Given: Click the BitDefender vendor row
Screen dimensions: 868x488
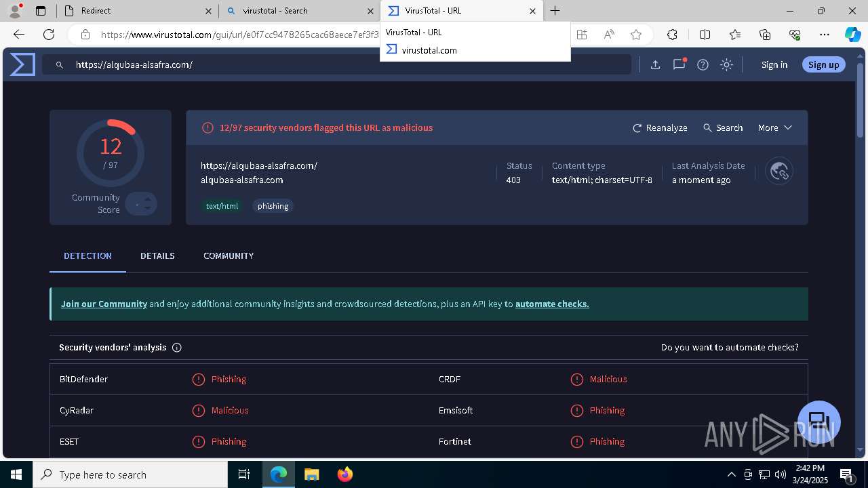Looking at the screenshot, I should (239, 380).
